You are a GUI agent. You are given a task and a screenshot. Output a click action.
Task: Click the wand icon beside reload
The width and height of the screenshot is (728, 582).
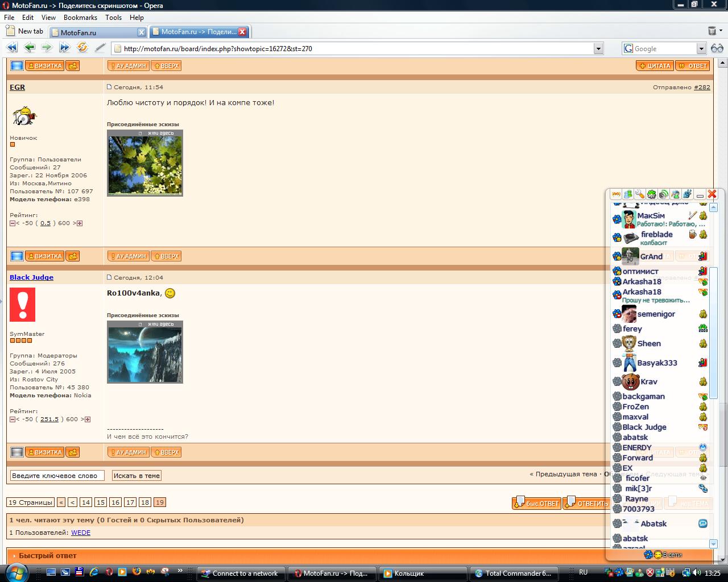100,48
